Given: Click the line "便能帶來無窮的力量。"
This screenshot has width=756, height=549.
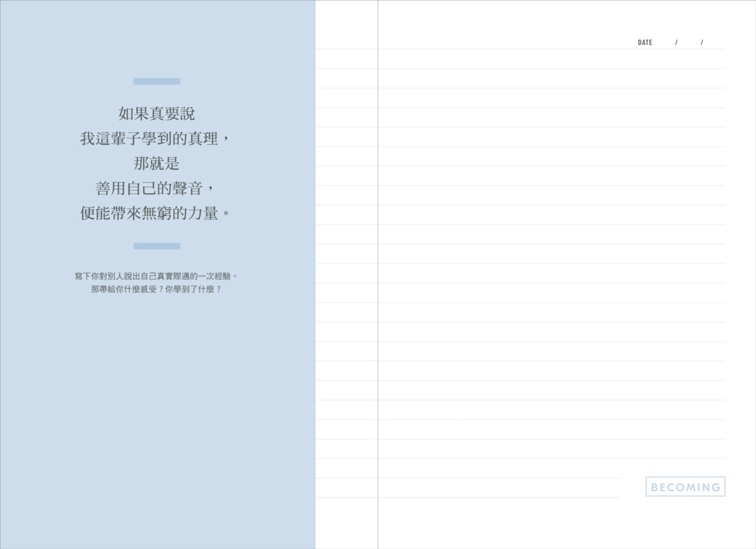Looking at the screenshot, I should click(x=155, y=213).
